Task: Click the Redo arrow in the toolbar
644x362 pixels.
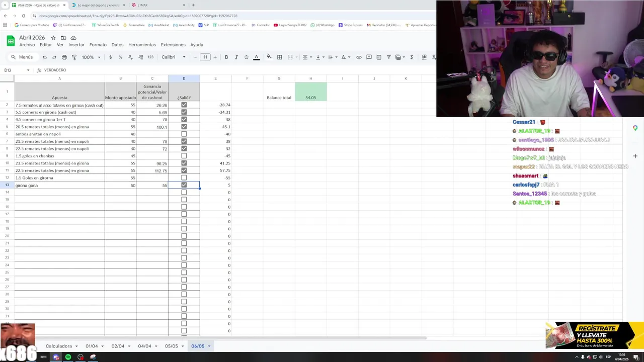Action: (x=54, y=57)
